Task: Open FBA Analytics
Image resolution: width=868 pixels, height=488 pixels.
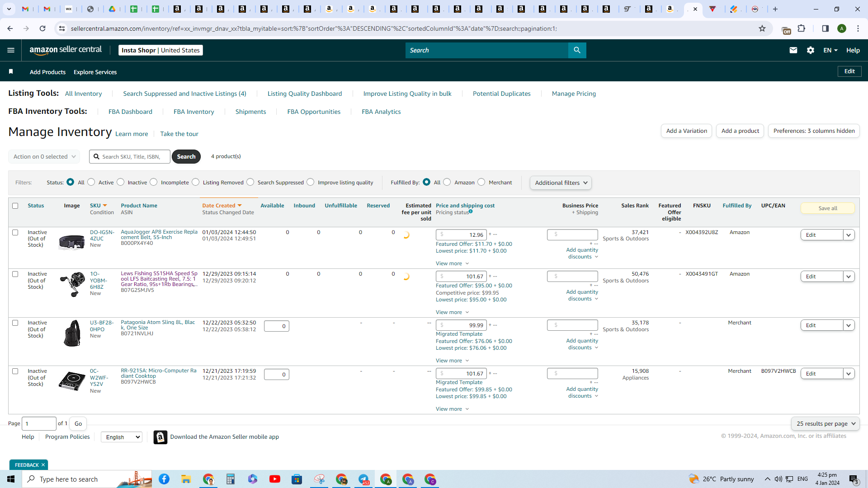Action: [x=381, y=112]
